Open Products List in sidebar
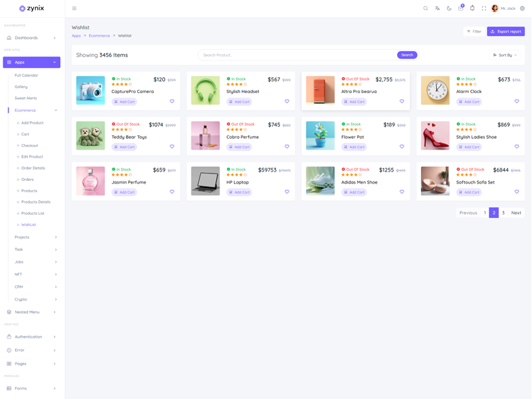This screenshot has width=532, height=399. pyautogui.click(x=33, y=213)
